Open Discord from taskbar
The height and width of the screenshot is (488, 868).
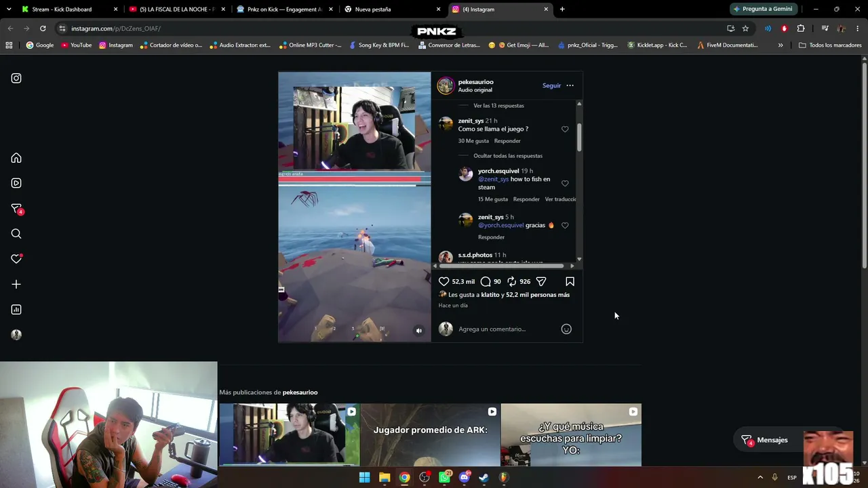click(x=465, y=477)
